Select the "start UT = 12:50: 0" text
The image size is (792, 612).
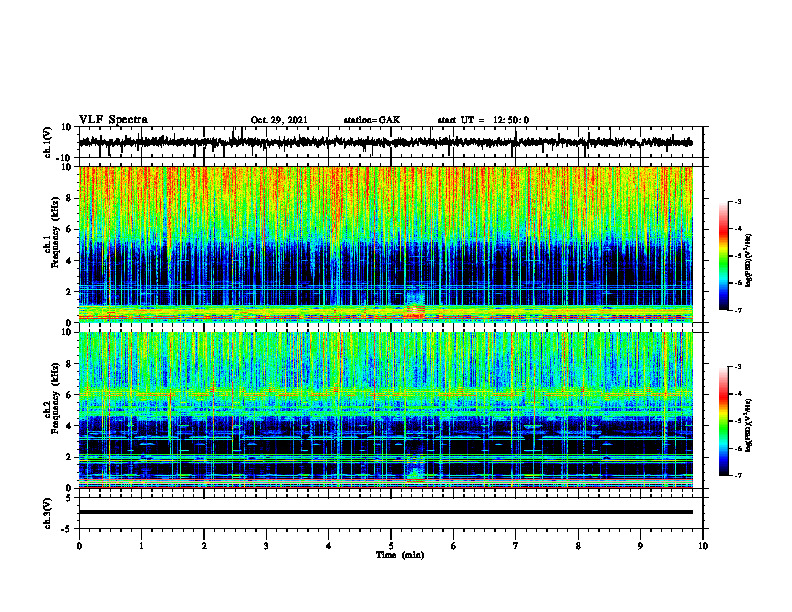click(483, 120)
